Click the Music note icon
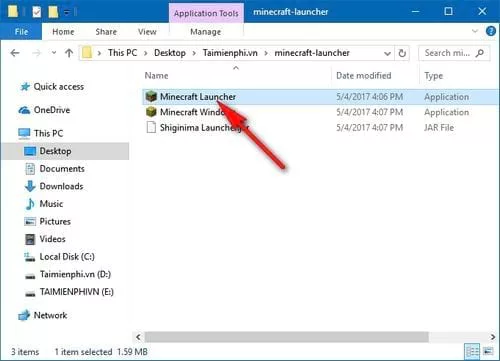 30,204
